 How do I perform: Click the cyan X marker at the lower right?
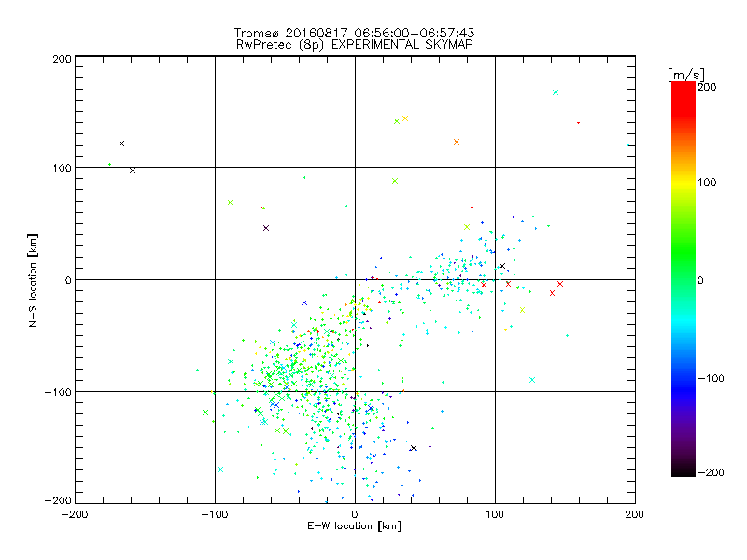tap(532, 380)
